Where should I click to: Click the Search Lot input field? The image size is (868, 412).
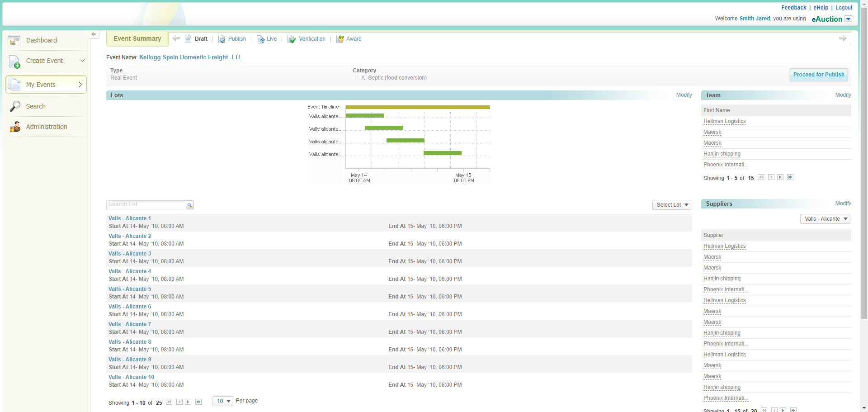(146, 205)
